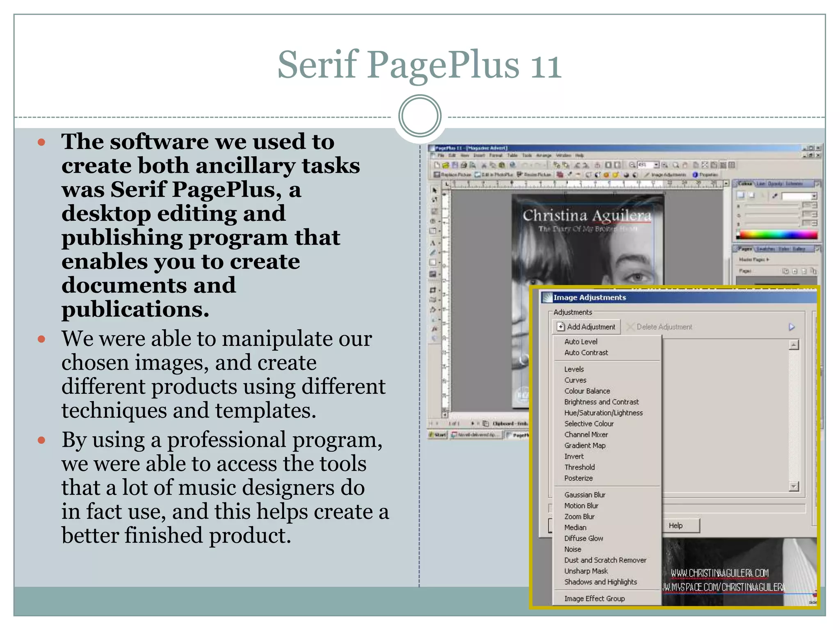Click the PagePlus taskbar item
The height and width of the screenshot is (630, 840).
(517, 435)
